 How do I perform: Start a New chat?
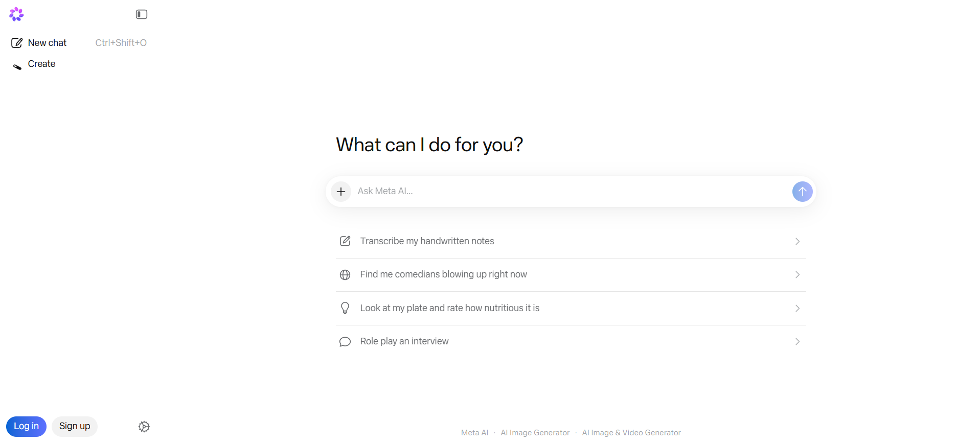click(47, 43)
